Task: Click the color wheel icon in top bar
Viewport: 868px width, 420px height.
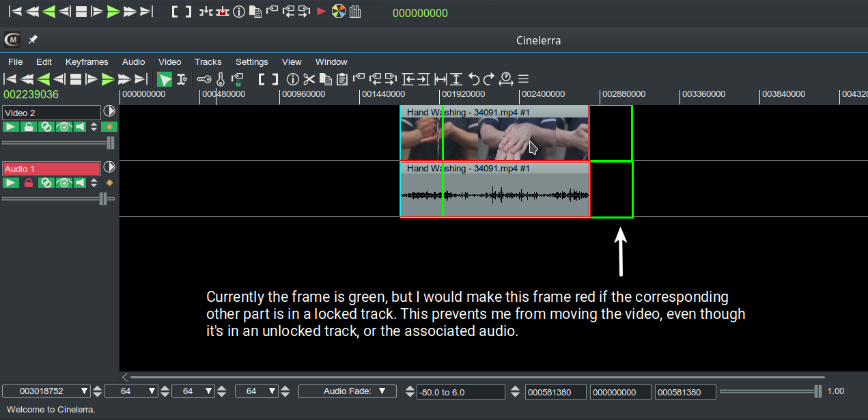Action: (x=339, y=12)
